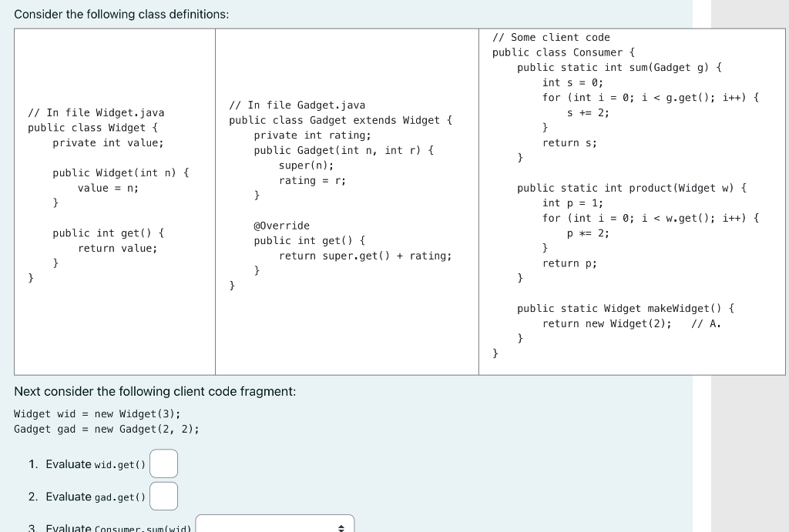Click the wid.get() answer input box
The height and width of the screenshot is (532, 789).
[x=164, y=463]
